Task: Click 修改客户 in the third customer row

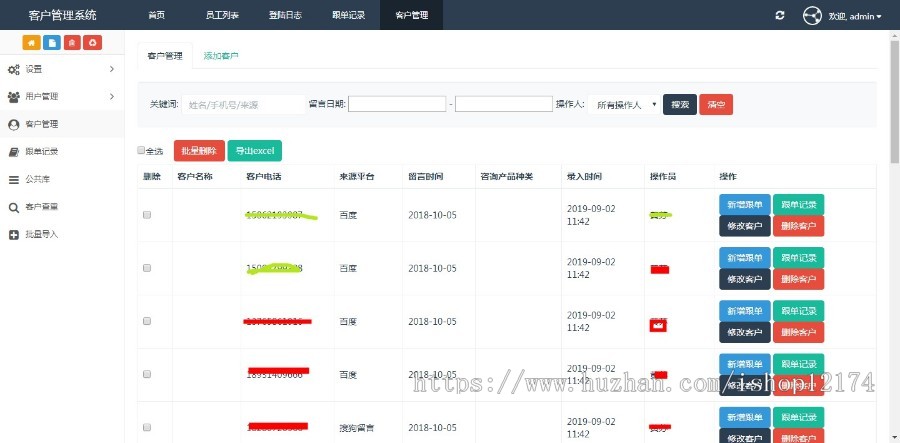Action: coord(745,332)
